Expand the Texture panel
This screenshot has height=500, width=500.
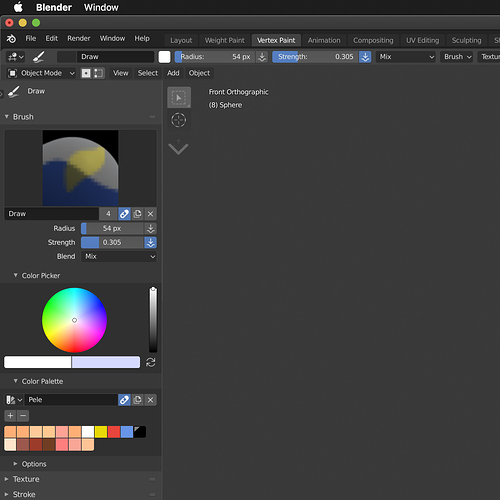point(6,479)
